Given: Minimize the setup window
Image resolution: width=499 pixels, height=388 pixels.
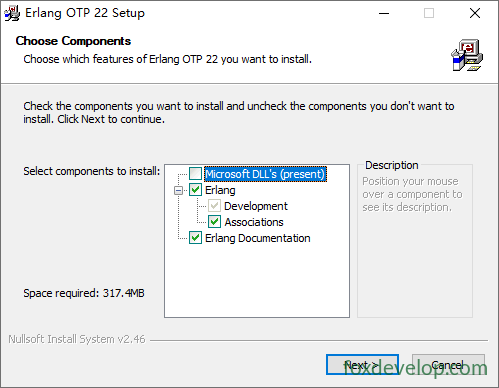Looking at the screenshot, I should click(384, 13).
